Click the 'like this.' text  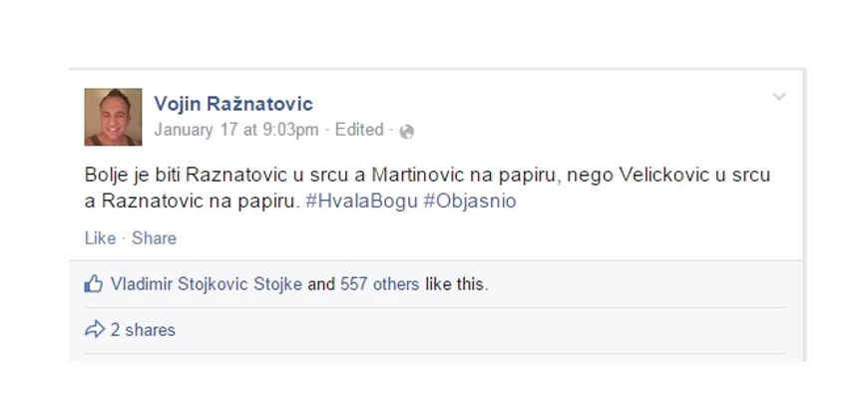tap(457, 284)
